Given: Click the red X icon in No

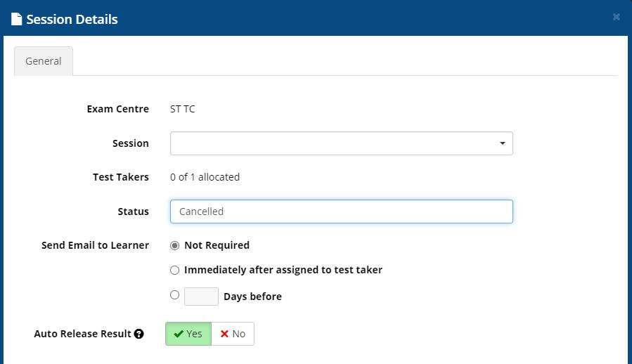Looking at the screenshot, I should coord(224,334).
